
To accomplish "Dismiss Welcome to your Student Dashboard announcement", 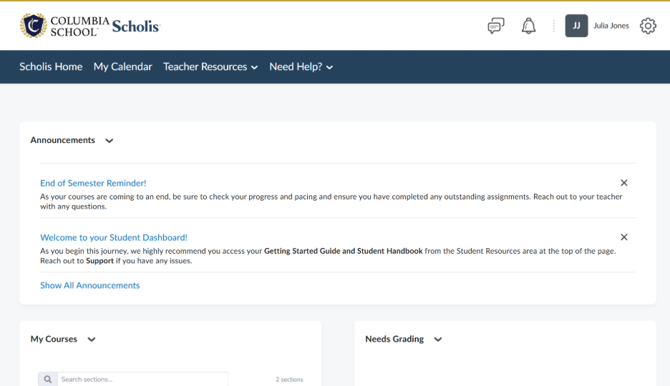I will [624, 237].
